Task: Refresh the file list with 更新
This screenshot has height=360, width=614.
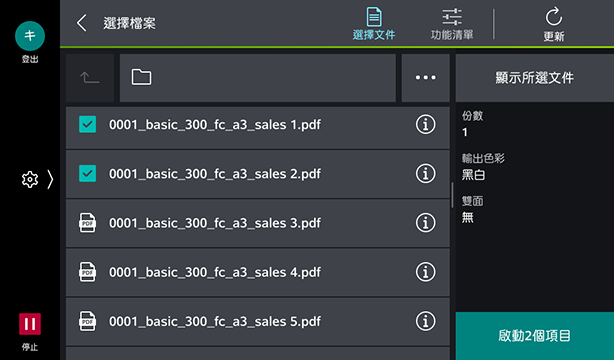Action: [554, 24]
